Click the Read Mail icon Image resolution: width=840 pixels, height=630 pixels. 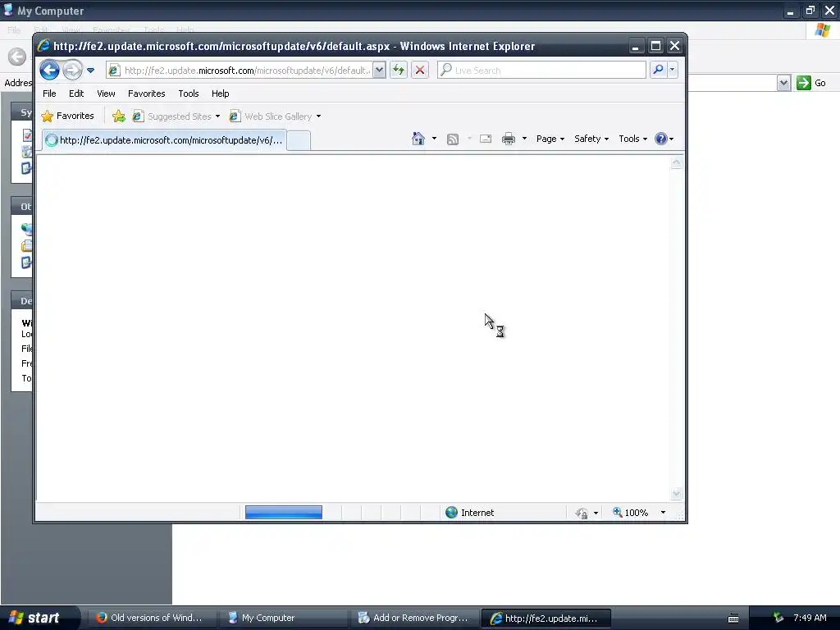[486, 139]
